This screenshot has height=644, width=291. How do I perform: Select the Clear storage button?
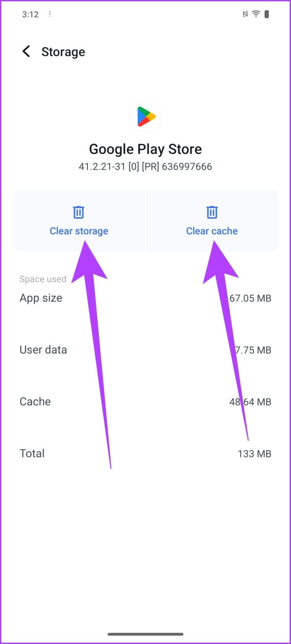(79, 231)
